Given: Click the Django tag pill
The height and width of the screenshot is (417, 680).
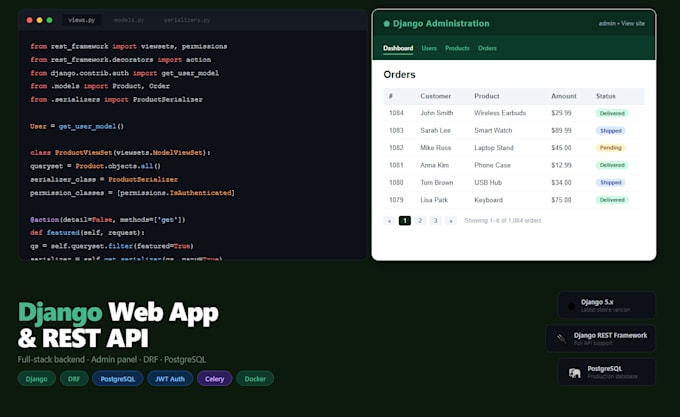Looking at the screenshot, I should 36,379.
